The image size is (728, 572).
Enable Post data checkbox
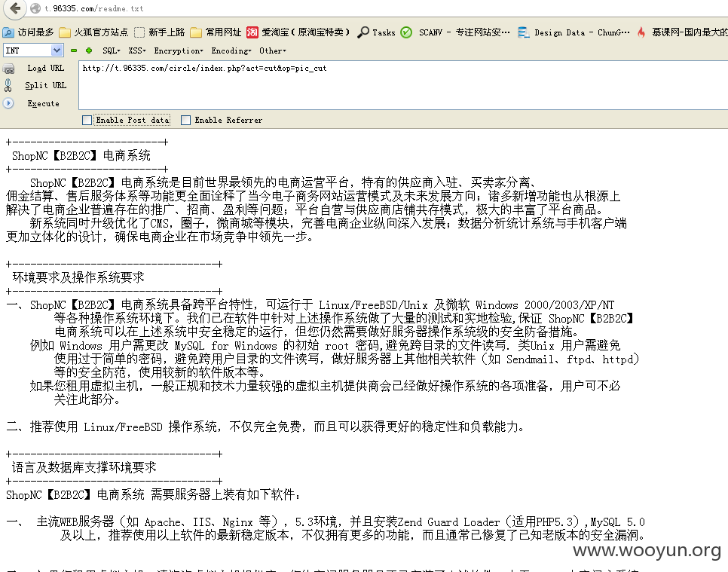87,121
